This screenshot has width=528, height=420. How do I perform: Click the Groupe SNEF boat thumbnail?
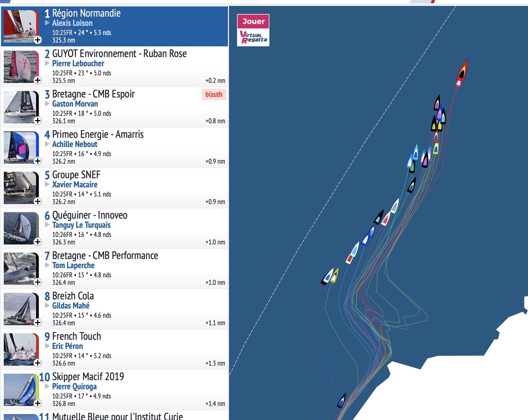20,188
